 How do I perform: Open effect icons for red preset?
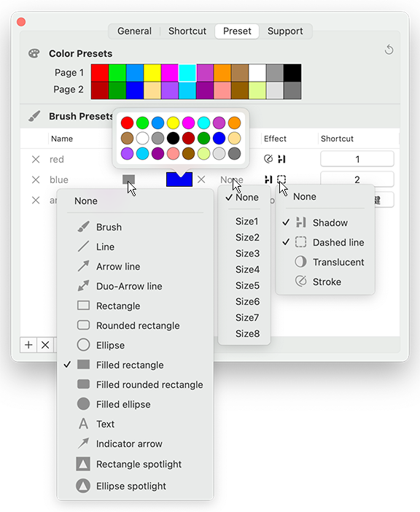coord(275,159)
